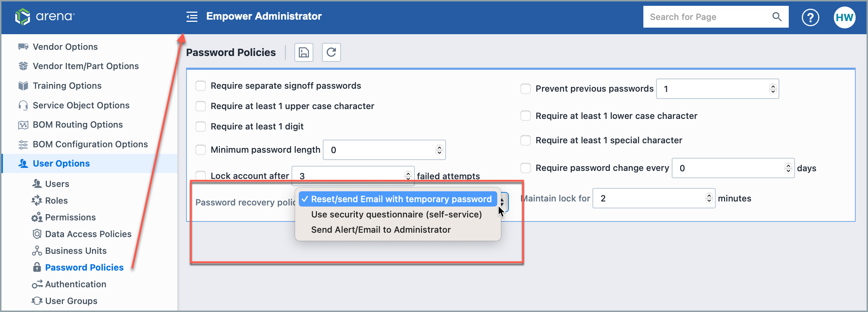Click the save icon beside Password Policies
Viewport: 868px width, 312px height.
[304, 52]
